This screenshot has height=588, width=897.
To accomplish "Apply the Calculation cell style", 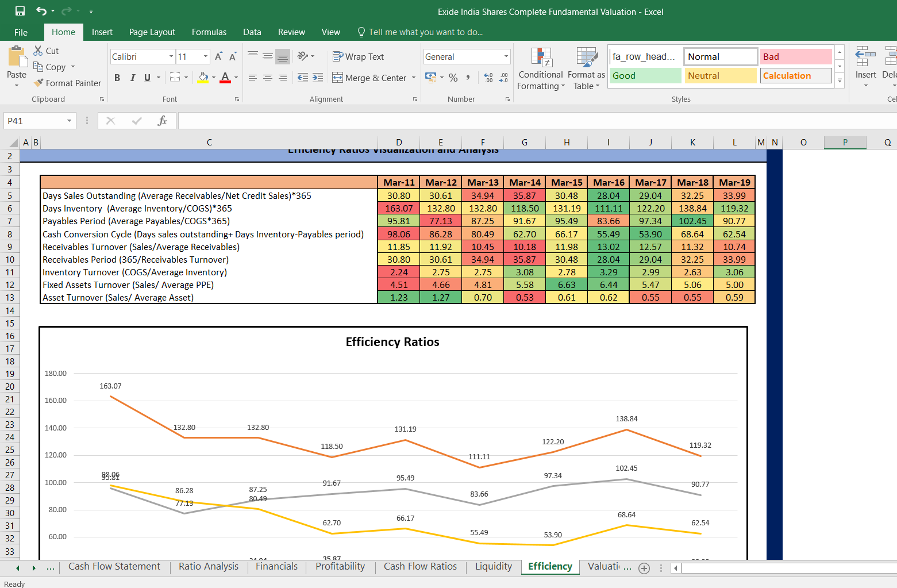I will tap(796, 75).
